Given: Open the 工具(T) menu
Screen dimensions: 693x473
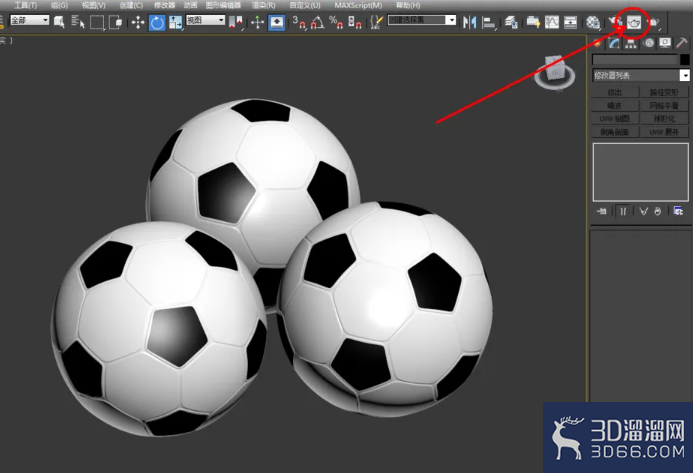Looking at the screenshot, I should [26, 5].
